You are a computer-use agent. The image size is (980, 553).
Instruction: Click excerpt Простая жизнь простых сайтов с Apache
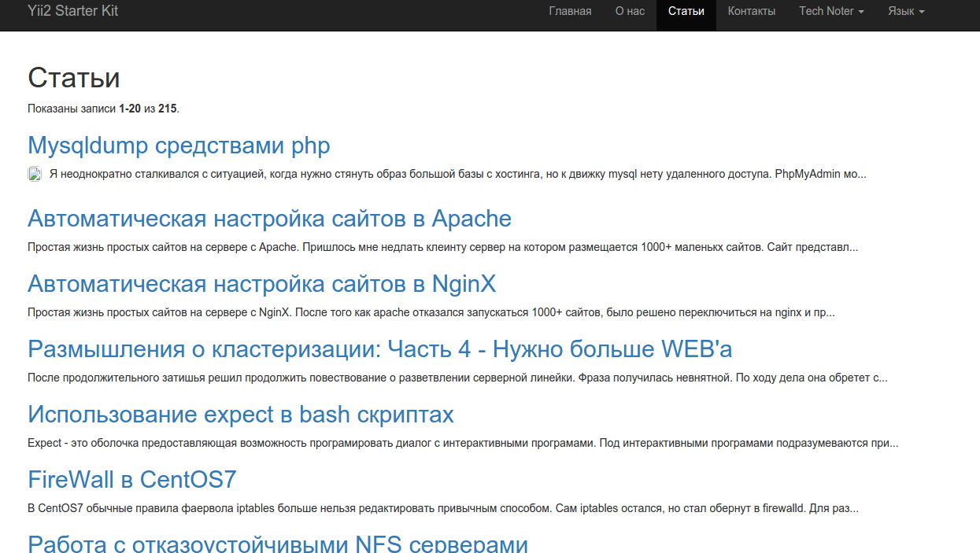[443, 247]
